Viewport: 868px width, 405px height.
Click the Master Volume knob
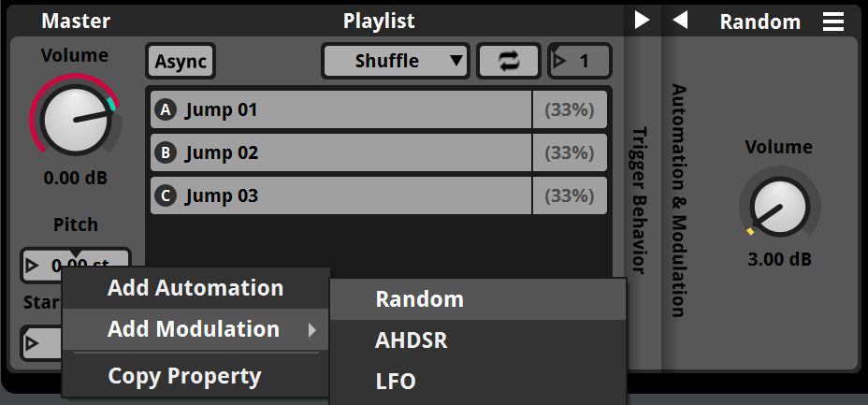click(74, 119)
